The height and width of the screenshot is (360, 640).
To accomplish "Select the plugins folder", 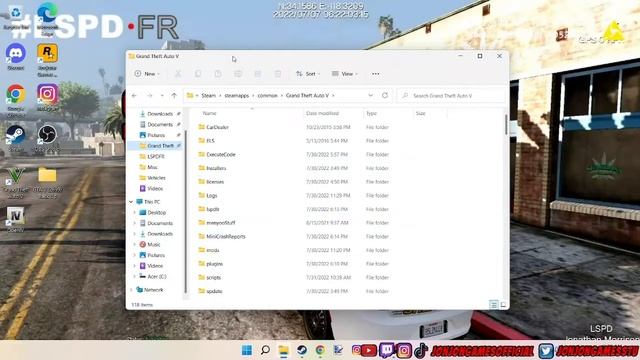I will pyautogui.click(x=214, y=264).
